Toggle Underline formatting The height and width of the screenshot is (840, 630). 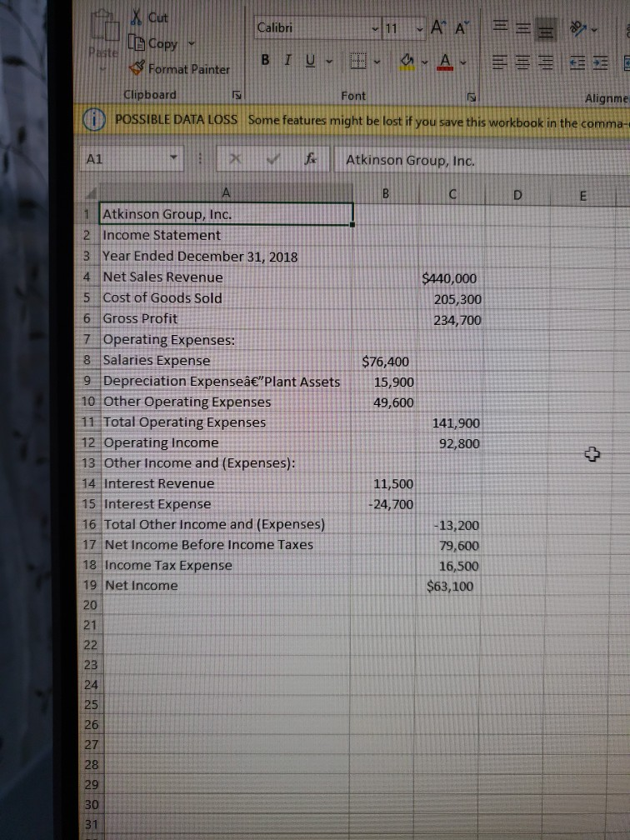pyautogui.click(x=310, y=61)
